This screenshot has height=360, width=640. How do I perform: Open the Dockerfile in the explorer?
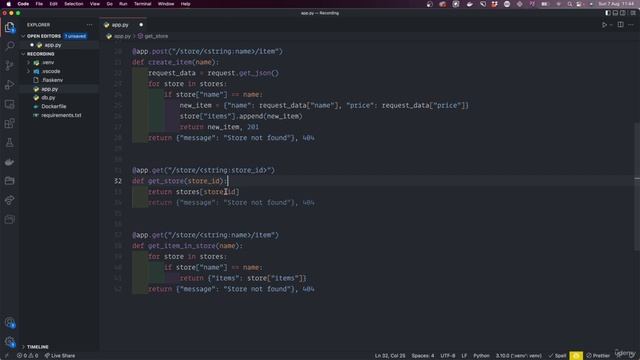(x=53, y=107)
